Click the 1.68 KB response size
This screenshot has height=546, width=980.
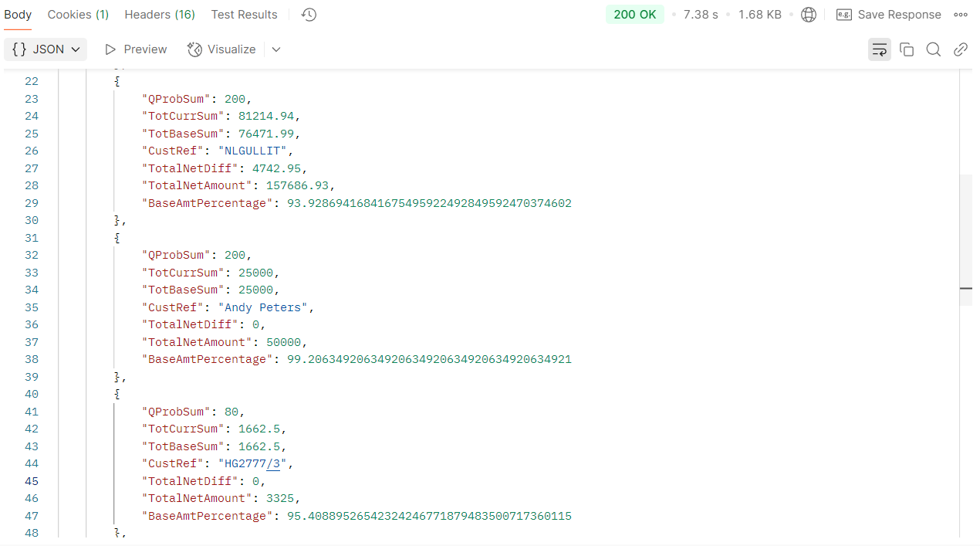point(760,15)
